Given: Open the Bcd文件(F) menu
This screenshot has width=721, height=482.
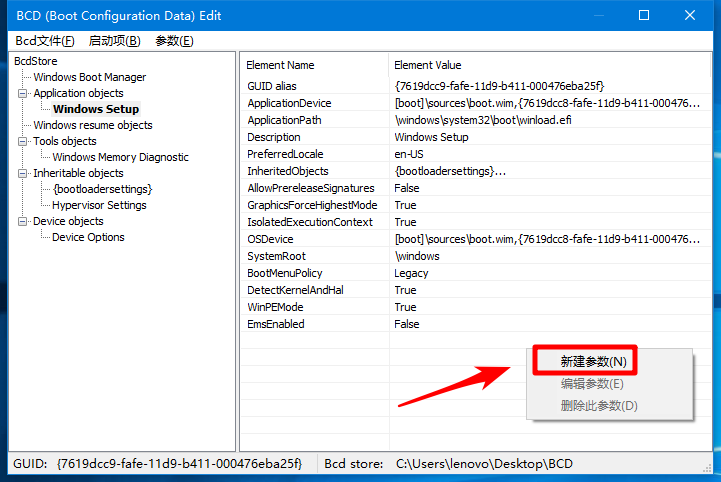Looking at the screenshot, I should (x=45, y=41).
